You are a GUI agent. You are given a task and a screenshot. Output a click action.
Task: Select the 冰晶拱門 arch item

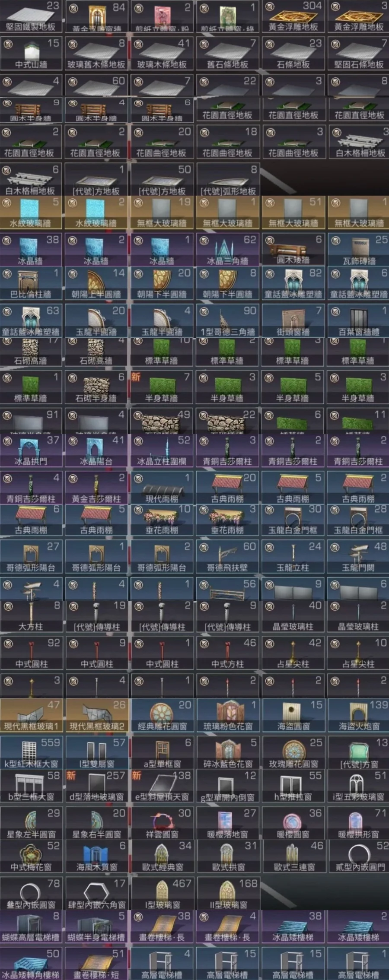[x=32, y=450]
